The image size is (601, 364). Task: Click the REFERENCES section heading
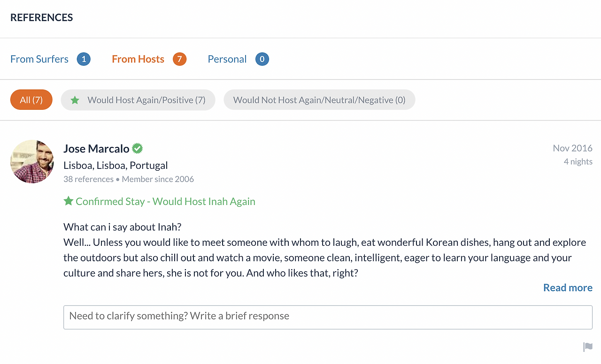pos(42,18)
